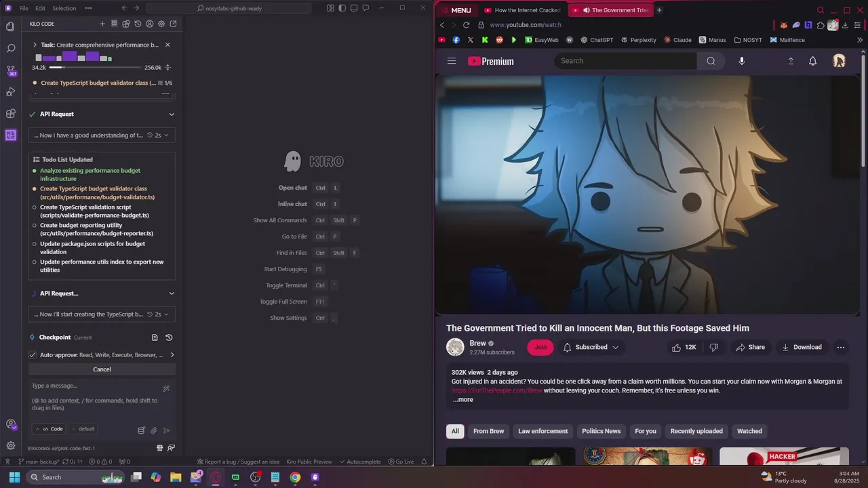The height and width of the screenshot is (488, 868).
Task: Dislike the video with thumbs-down
Action: [x=713, y=347]
